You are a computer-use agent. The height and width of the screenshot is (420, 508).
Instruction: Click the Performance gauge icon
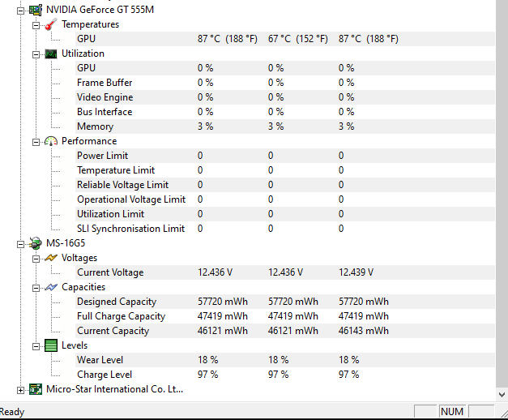[x=50, y=141]
